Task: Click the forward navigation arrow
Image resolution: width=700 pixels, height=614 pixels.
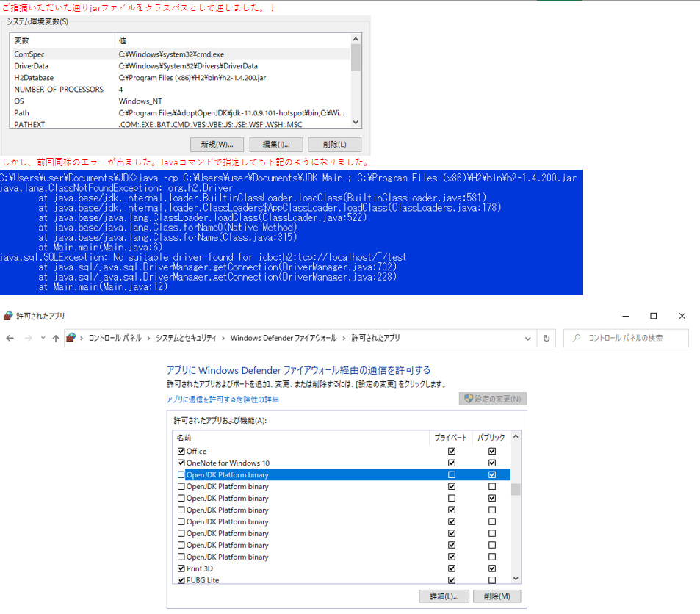Action: 29,339
